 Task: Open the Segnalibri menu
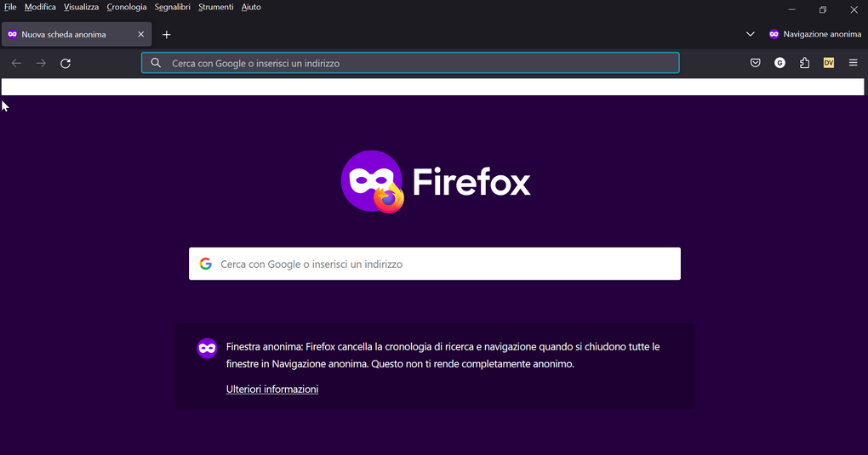[x=172, y=7]
